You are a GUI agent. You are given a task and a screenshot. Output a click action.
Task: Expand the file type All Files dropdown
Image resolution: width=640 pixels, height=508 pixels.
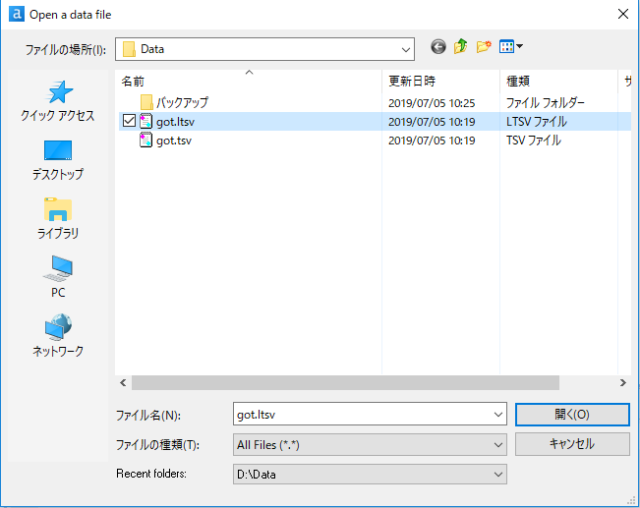pyautogui.click(x=498, y=444)
